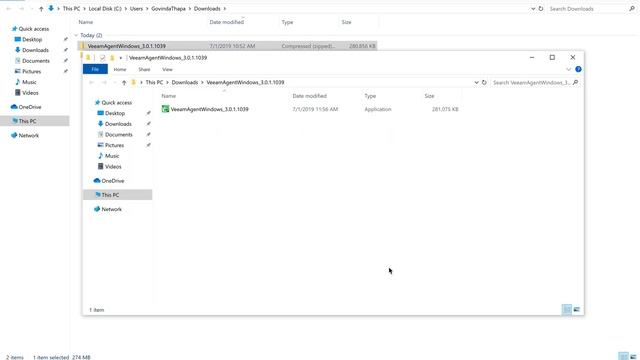The image size is (640, 360).
Task: Click GovindaThapa in back window breadcrumb
Action: (x=168, y=9)
